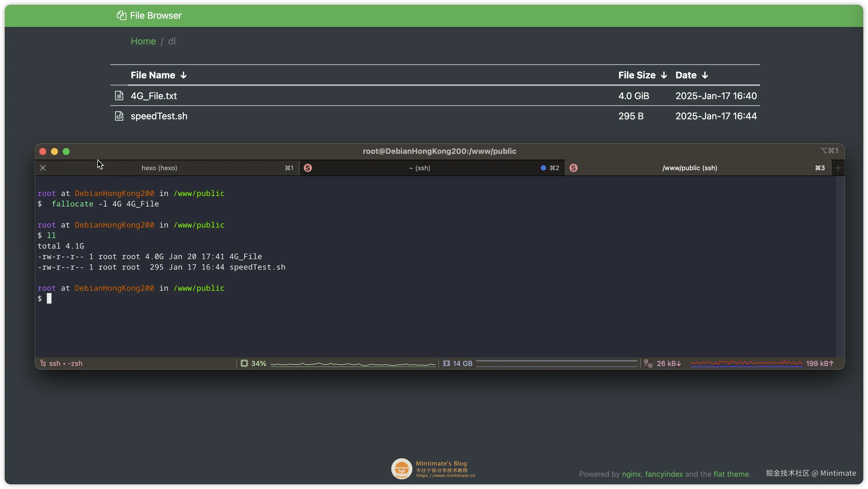Click the memory 14 GB status icon
This screenshot has height=489, width=868.
tap(447, 363)
